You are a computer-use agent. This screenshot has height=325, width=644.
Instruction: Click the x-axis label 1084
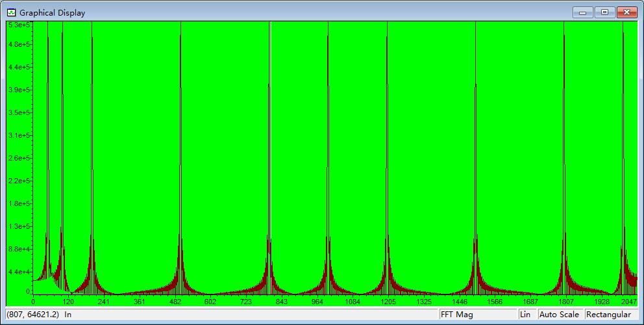click(353, 302)
